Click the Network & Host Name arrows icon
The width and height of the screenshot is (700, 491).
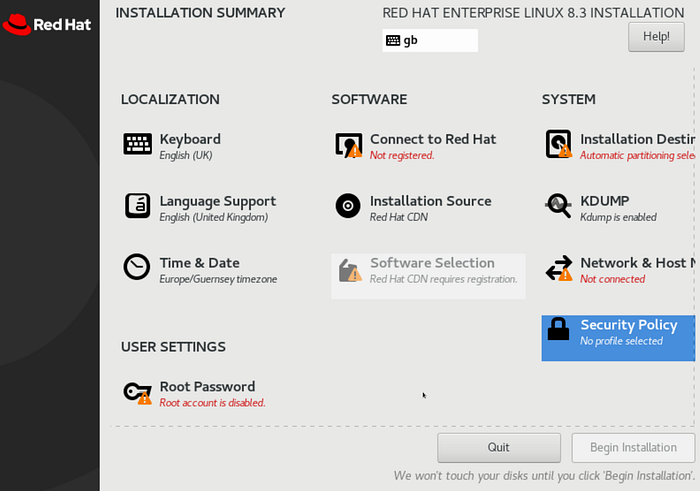pyautogui.click(x=559, y=268)
